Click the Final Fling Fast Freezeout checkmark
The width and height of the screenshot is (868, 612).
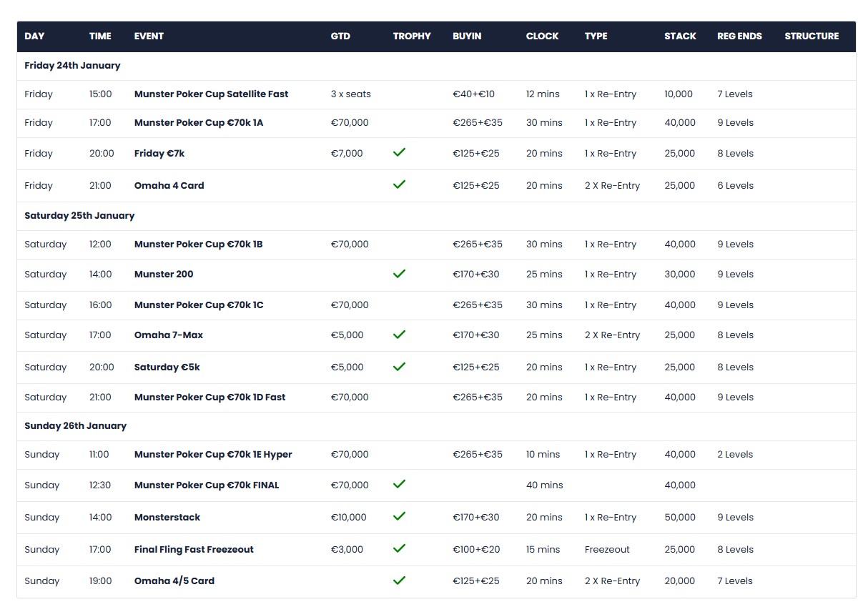point(399,548)
